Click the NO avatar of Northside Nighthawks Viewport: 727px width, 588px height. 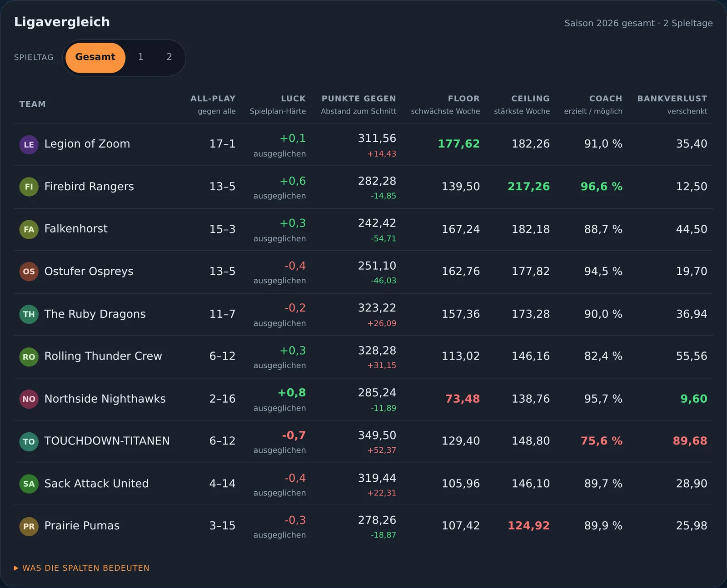pyautogui.click(x=29, y=399)
